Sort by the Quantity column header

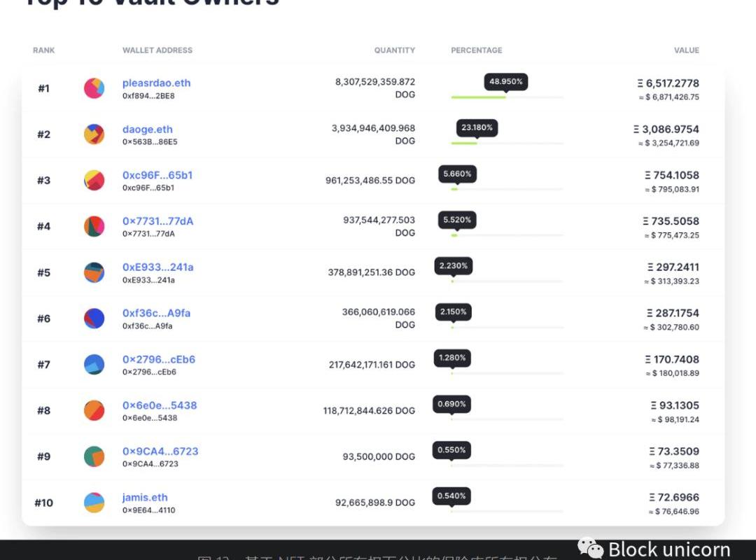tap(394, 50)
